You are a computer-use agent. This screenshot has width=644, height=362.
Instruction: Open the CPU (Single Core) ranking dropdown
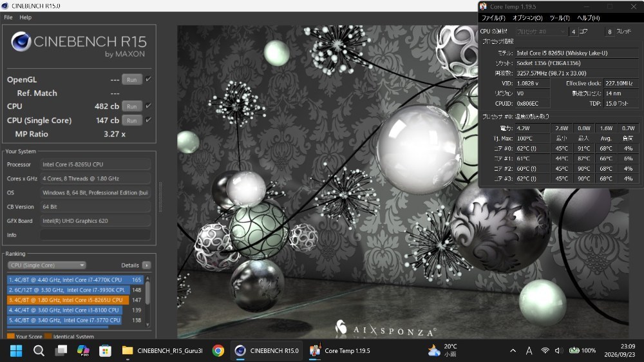[47, 265]
